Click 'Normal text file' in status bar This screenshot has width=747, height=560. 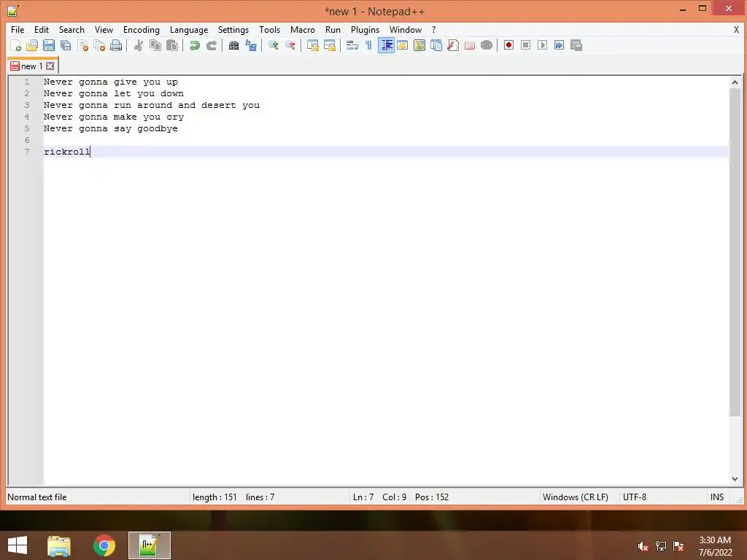[37, 497]
